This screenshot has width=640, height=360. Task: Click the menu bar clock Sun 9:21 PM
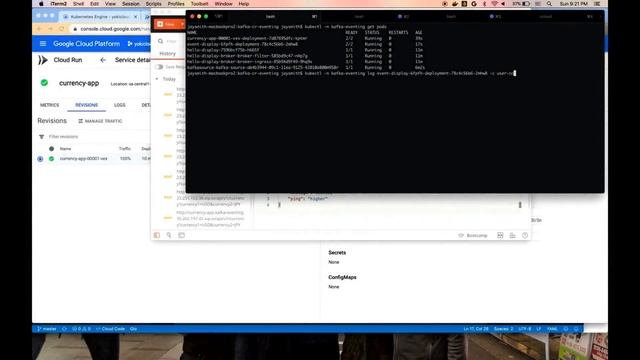[573, 4]
